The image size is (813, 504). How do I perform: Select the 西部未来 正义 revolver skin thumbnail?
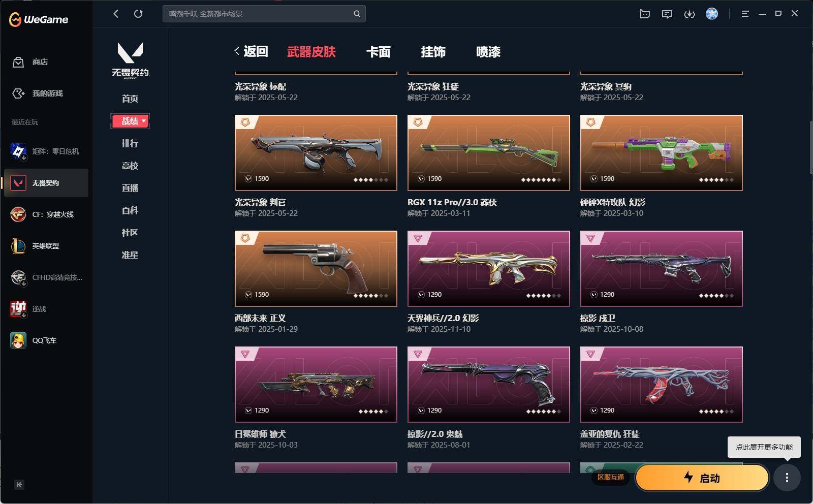[x=316, y=269]
